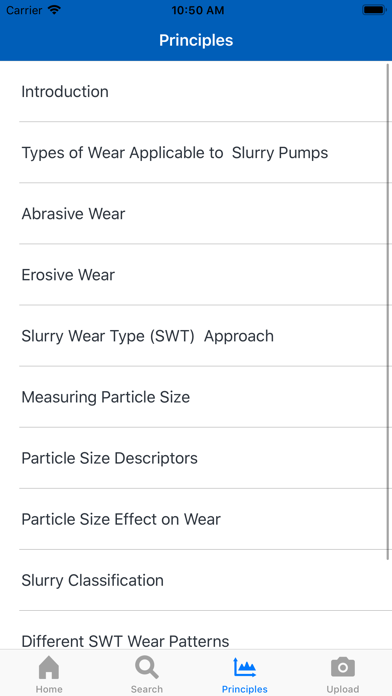Check the Wi-Fi status icon
Image resolution: width=392 pixels, height=696 pixels.
54,10
